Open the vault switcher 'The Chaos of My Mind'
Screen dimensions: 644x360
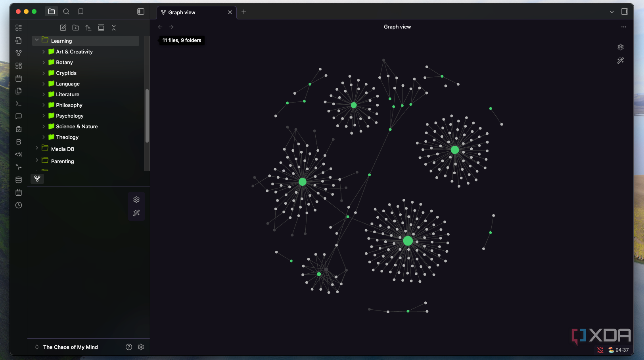66,347
